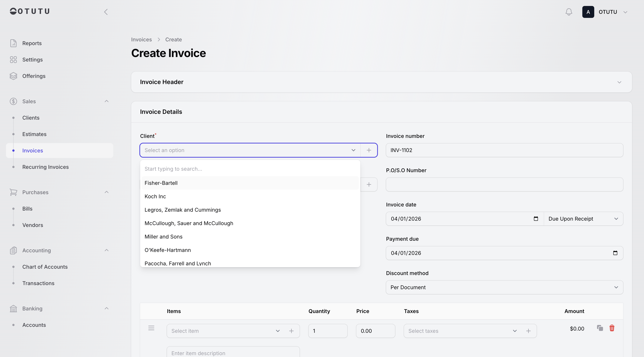Click the notification bell icon
This screenshot has height=357, width=644.
(x=569, y=12)
